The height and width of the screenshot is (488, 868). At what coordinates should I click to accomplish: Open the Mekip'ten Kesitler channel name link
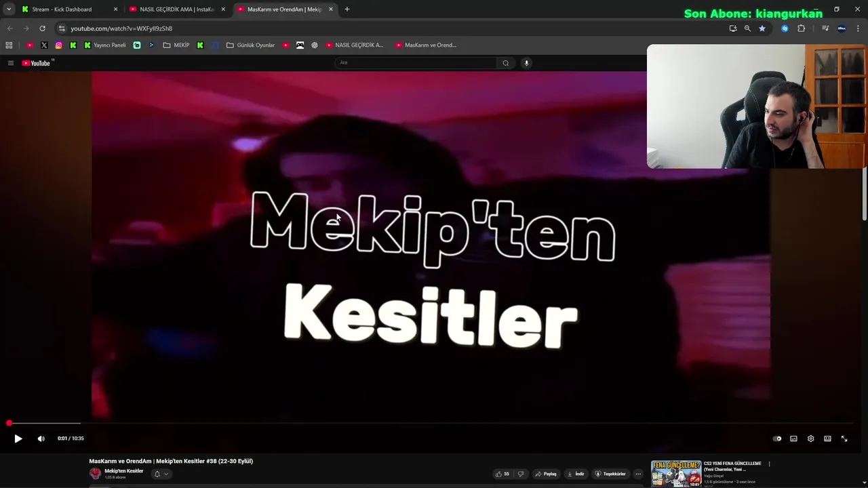click(124, 471)
